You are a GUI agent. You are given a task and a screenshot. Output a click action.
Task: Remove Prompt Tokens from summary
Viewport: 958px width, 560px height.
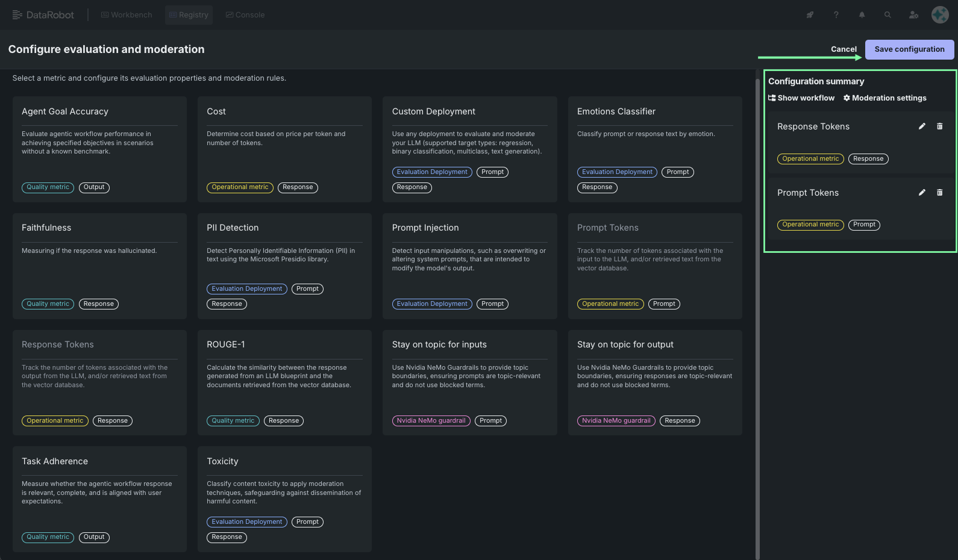click(x=939, y=193)
